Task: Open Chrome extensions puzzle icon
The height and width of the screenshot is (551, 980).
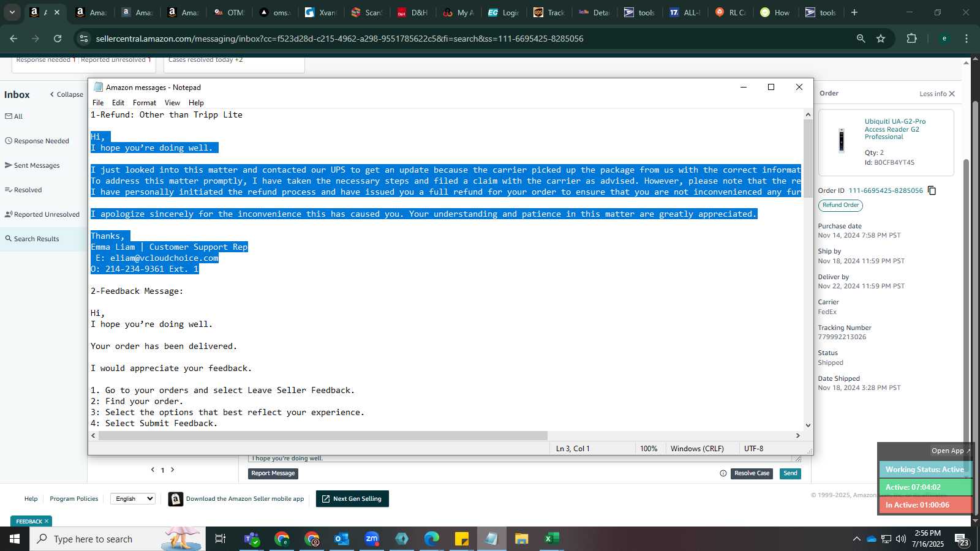Action: coord(911,39)
